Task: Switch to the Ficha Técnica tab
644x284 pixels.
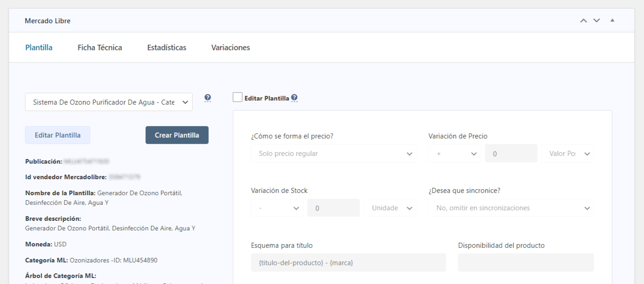Action: [x=100, y=48]
